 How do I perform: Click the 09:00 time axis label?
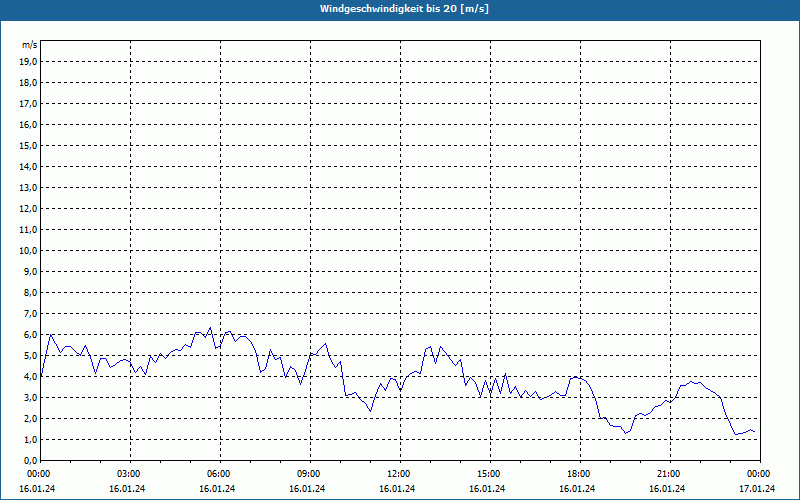click(310, 473)
